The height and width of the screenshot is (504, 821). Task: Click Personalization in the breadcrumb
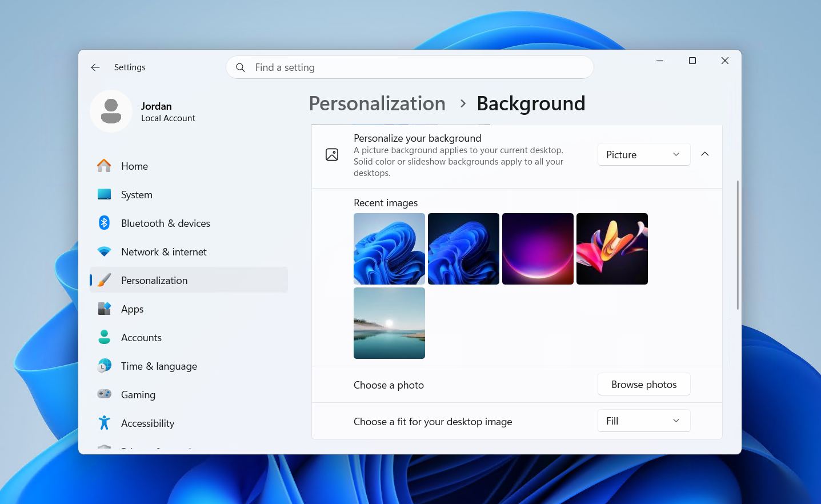pos(377,103)
